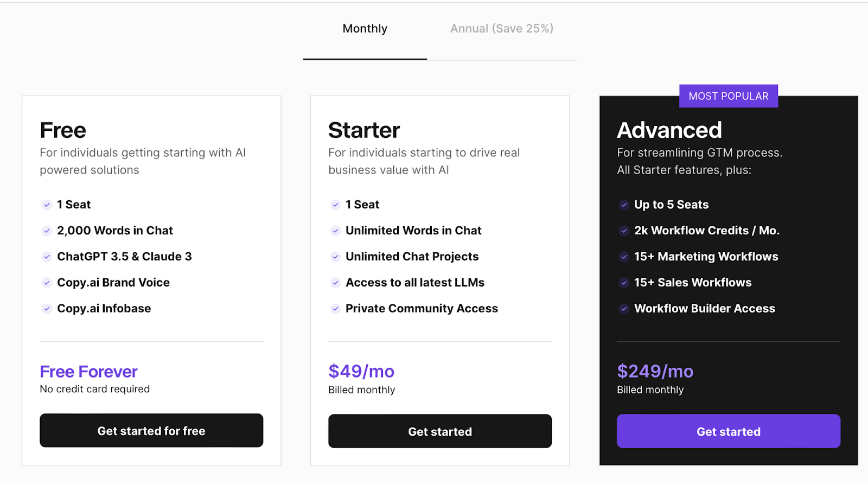Click checkmark icon next to 2k Workflow Credits

click(624, 231)
